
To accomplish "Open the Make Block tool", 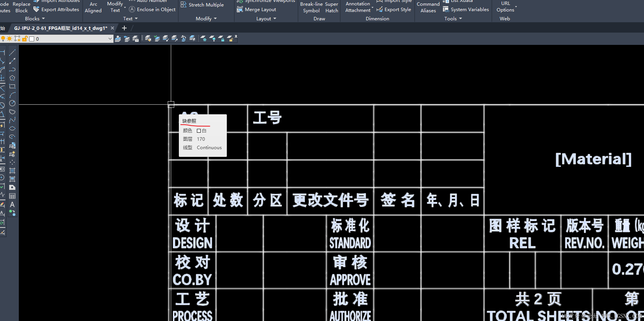I will 12,154.
